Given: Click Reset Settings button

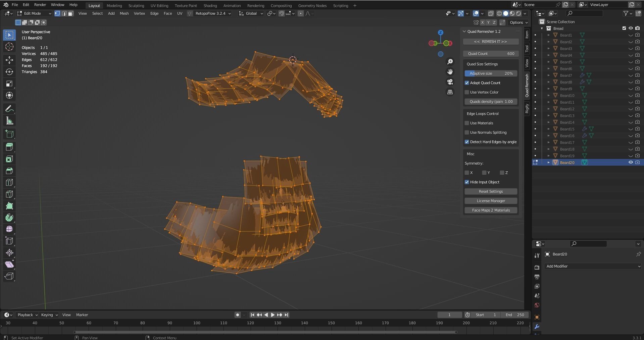Looking at the screenshot, I should point(491,191).
